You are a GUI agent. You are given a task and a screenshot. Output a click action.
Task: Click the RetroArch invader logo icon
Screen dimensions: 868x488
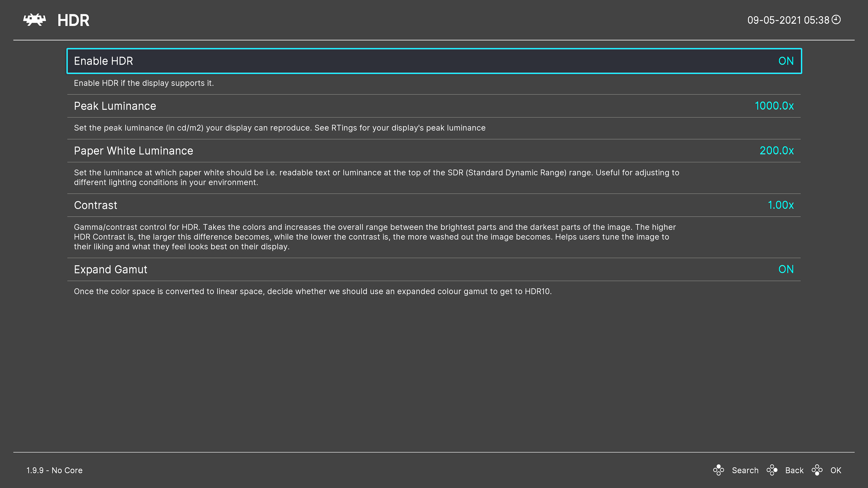pyautogui.click(x=34, y=20)
